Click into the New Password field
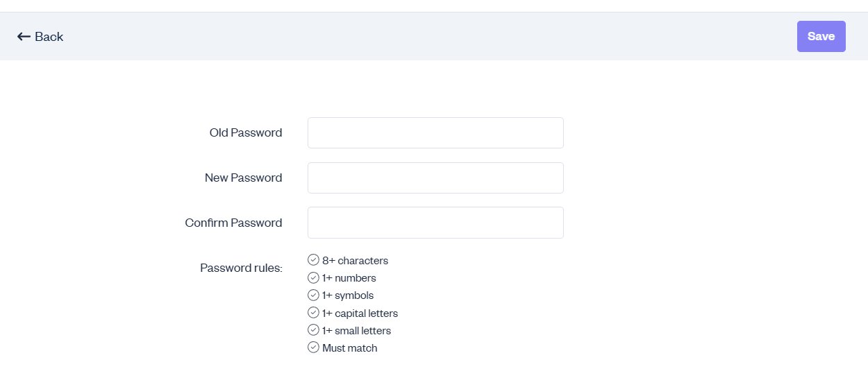The image size is (868, 378). click(435, 178)
